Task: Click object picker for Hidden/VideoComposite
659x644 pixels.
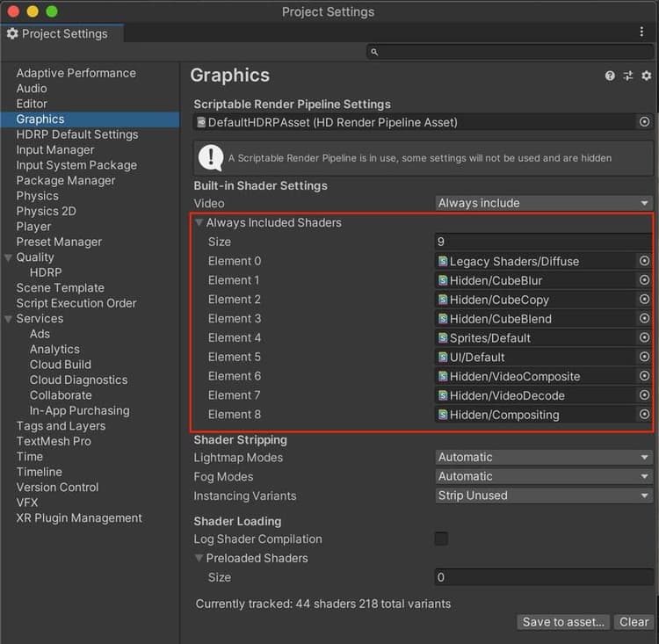Action: [644, 376]
